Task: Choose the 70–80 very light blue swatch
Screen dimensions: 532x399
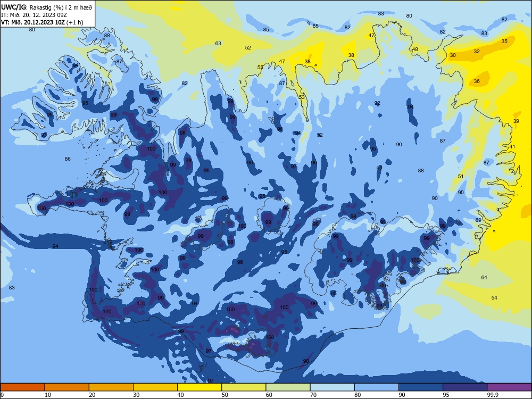Action: pyautogui.click(x=332, y=387)
